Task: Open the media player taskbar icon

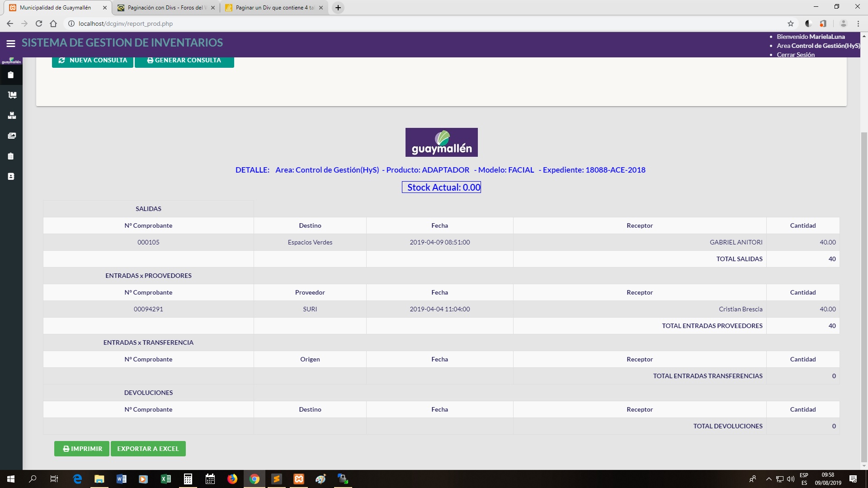Action: click(x=143, y=479)
